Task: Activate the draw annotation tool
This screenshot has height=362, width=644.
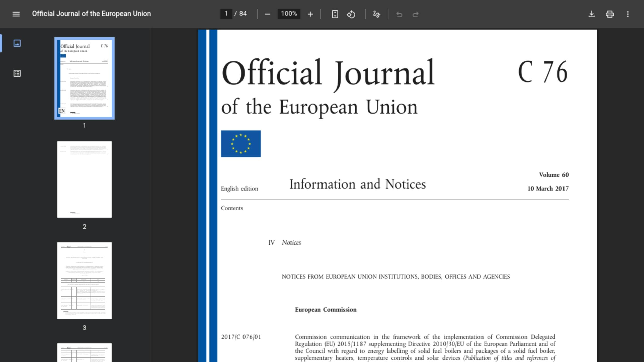Action: point(376,14)
